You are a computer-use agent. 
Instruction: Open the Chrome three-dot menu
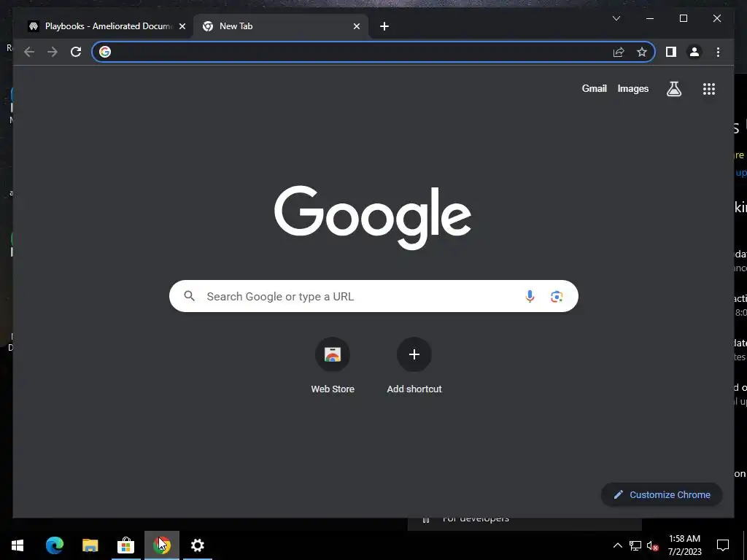(718, 52)
